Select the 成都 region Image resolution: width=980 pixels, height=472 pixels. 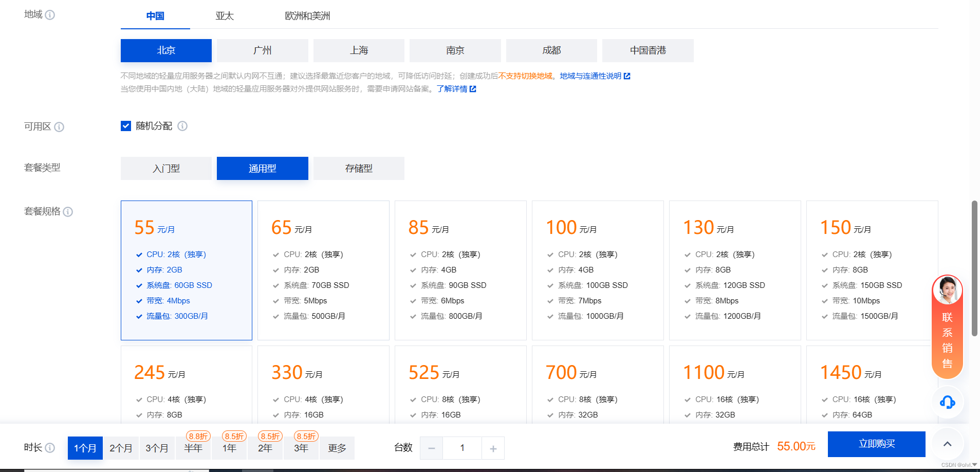pos(551,50)
